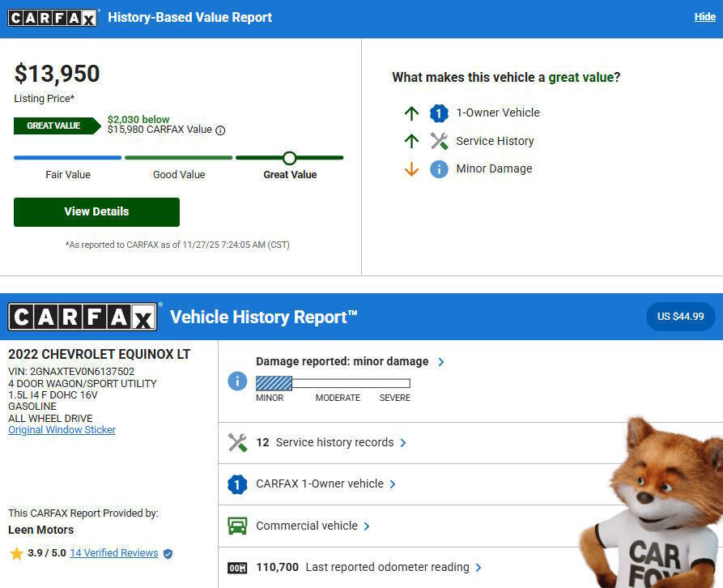Click the CARFAX logo in the top banner
Screen dimensions: 723x588
pos(53,17)
